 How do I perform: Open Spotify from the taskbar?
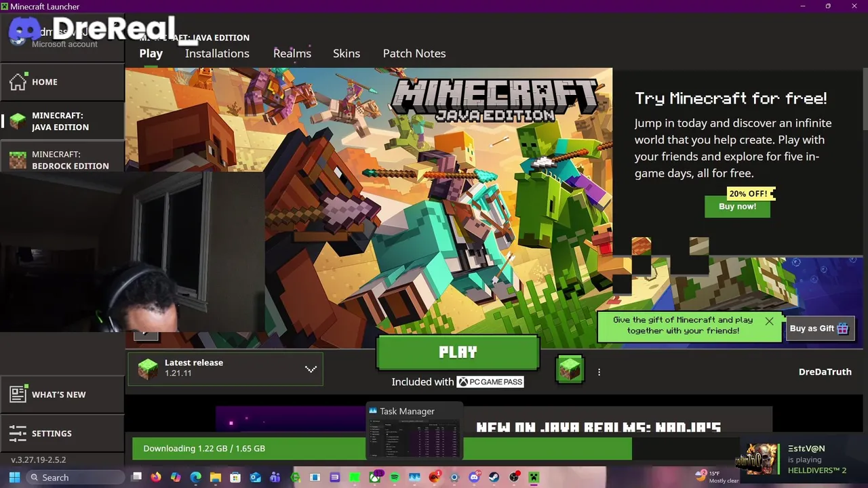coord(395,477)
